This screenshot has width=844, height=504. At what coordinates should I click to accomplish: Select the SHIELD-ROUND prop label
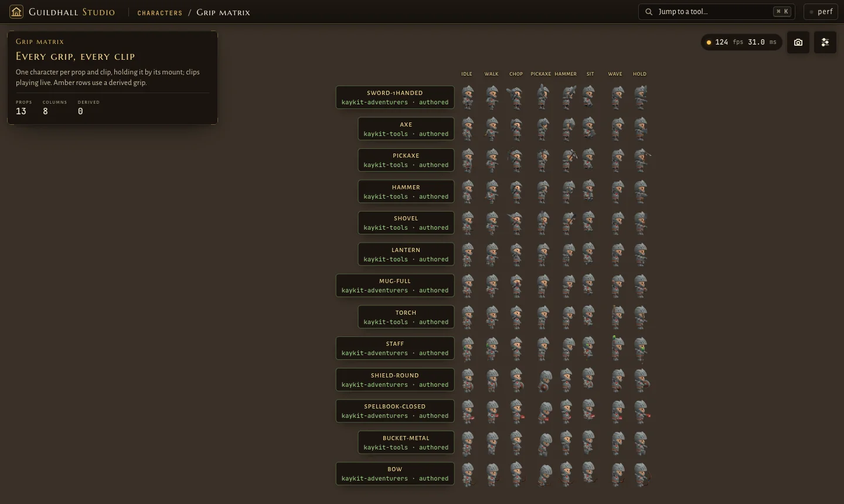(x=395, y=380)
